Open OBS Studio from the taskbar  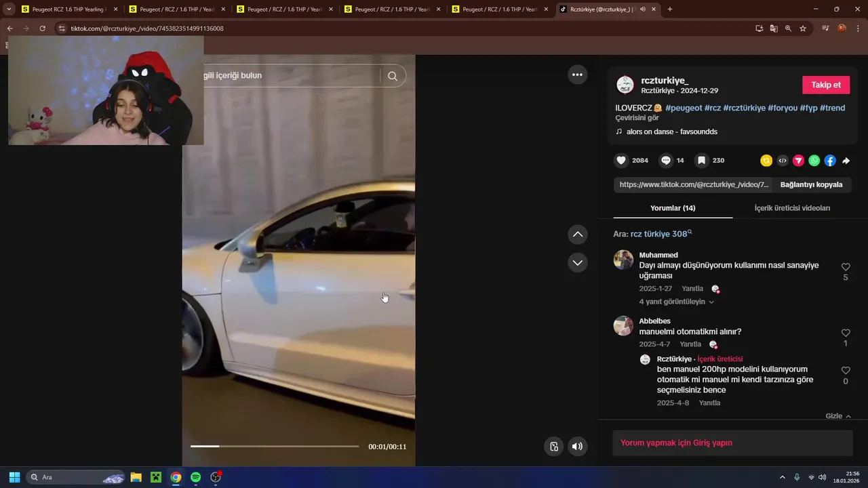(216, 477)
